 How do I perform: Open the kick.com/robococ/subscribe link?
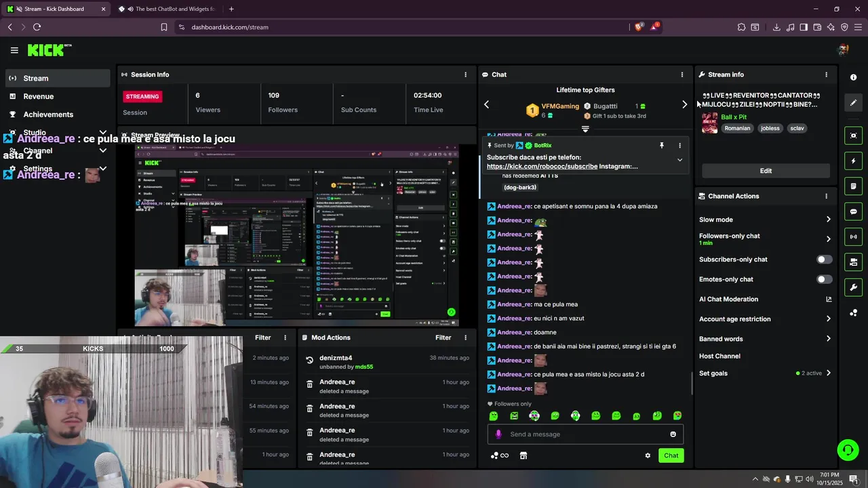[x=542, y=166]
